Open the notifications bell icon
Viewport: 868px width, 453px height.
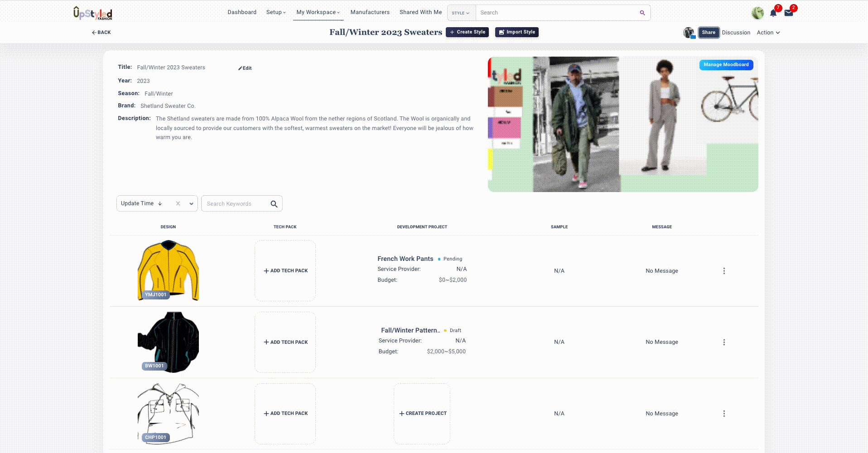[773, 13]
